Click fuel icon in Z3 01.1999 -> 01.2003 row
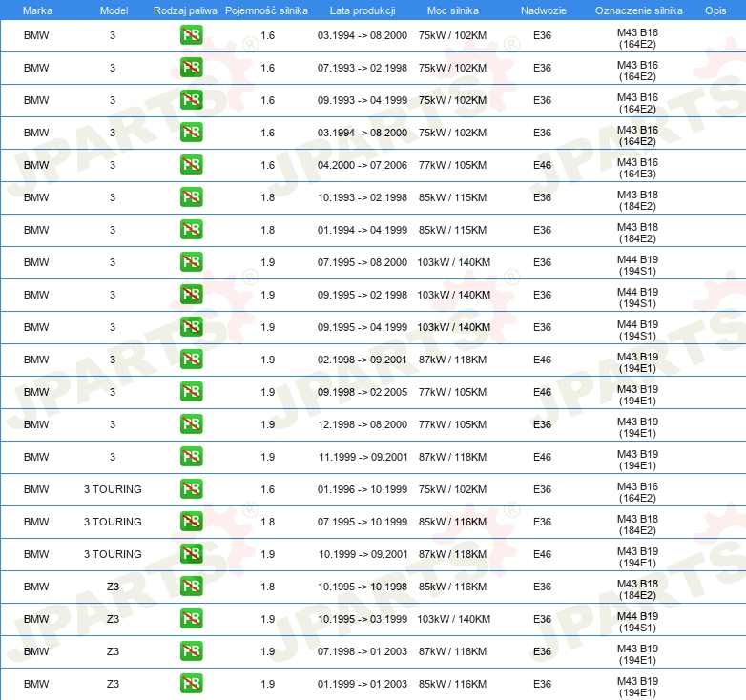Viewport: 746px width, 700px height. point(191,684)
